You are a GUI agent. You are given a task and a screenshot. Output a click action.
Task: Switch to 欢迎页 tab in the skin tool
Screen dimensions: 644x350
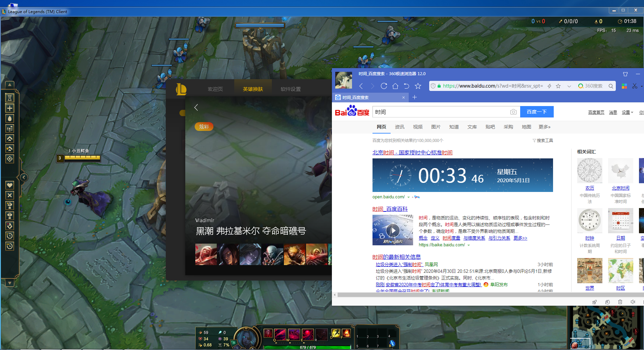(x=215, y=89)
